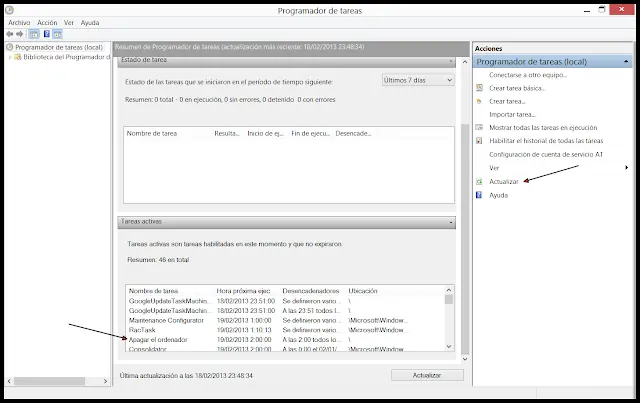
Task: Select the RacTask row
Action: tap(285, 330)
